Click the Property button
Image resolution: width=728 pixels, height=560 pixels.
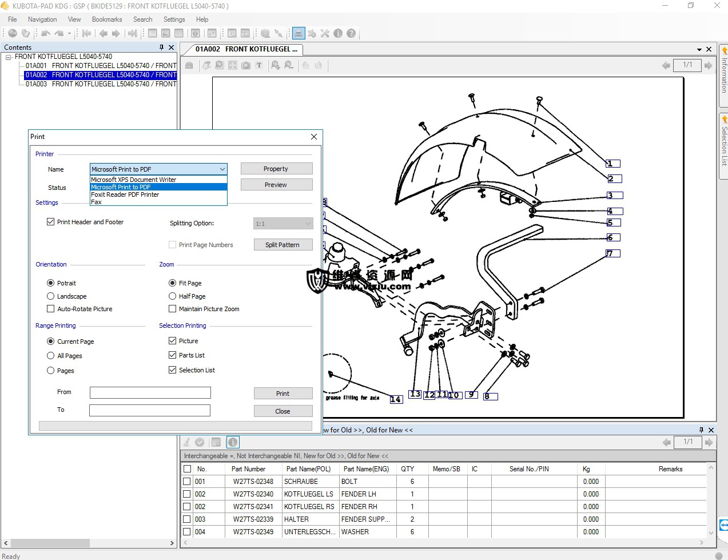276,169
